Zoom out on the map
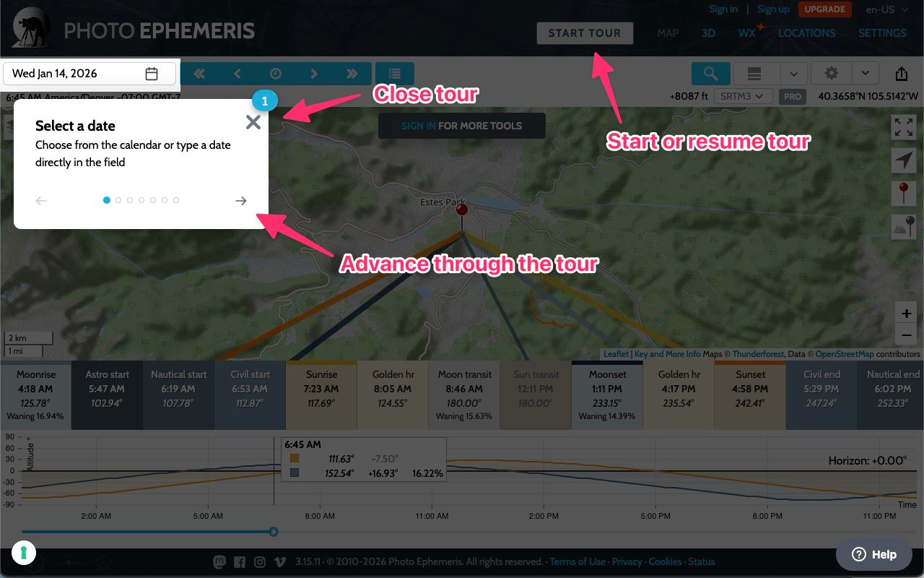 (x=906, y=335)
